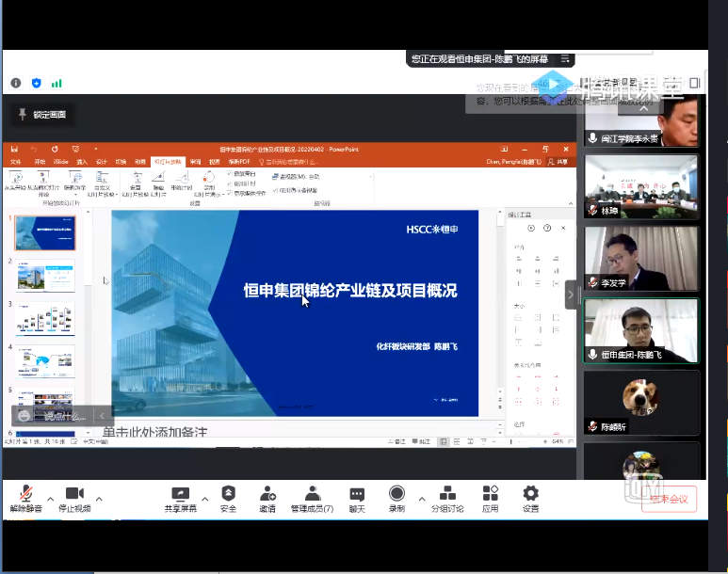Select 恒申集团-陈鹏飞 video tile
The height and width of the screenshot is (574, 728).
click(x=640, y=330)
